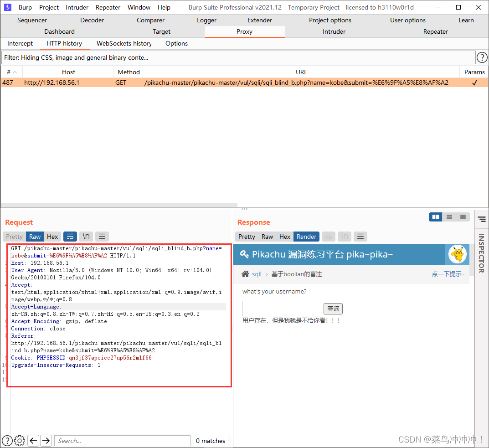Open the Burp menu
The image size is (489, 448).
point(25,7)
